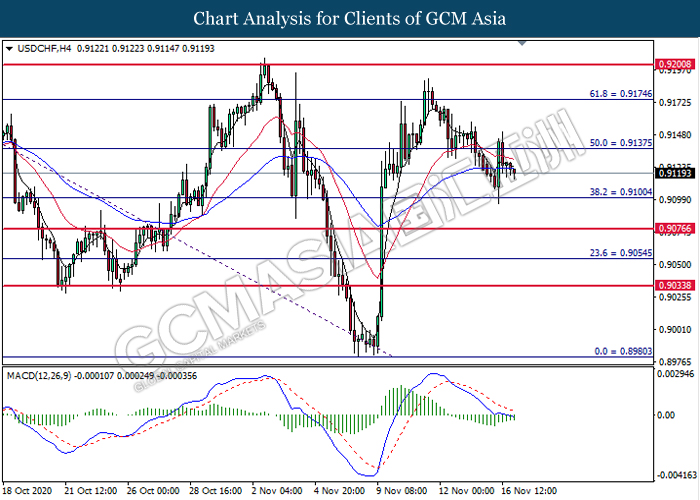Screen dimensions: 700x500
Task: Click the -0.004163 MACD scale value
Action: (x=675, y=475)
